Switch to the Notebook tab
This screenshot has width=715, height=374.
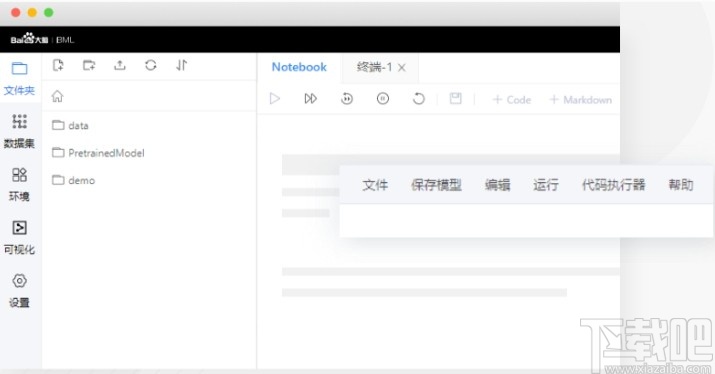(299, 67)
